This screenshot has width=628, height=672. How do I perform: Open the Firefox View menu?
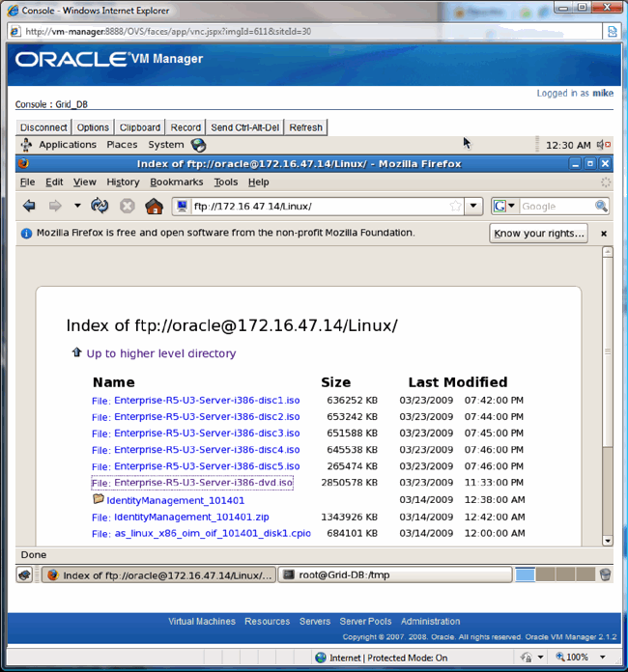click(x=84, y=182)
